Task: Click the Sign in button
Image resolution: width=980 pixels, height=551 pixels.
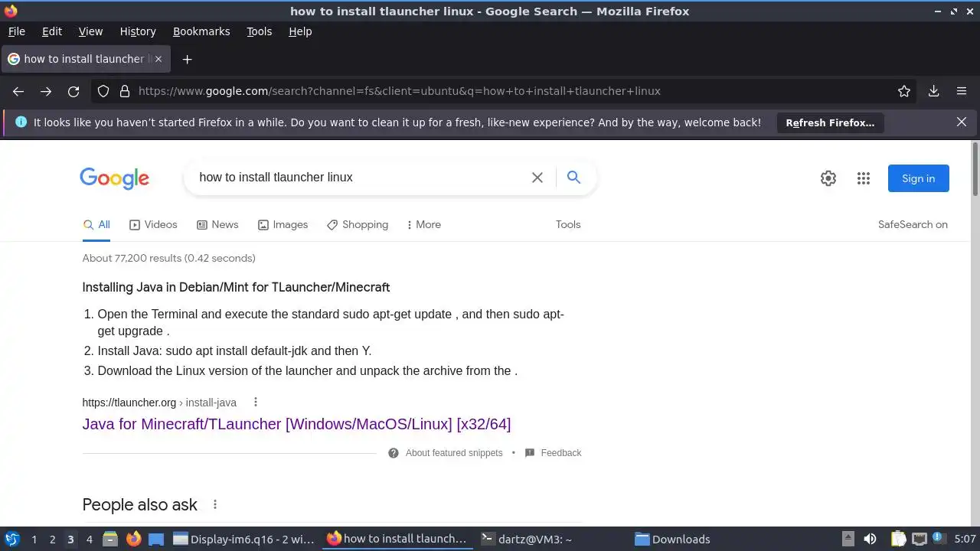Action: click(919, 178)
